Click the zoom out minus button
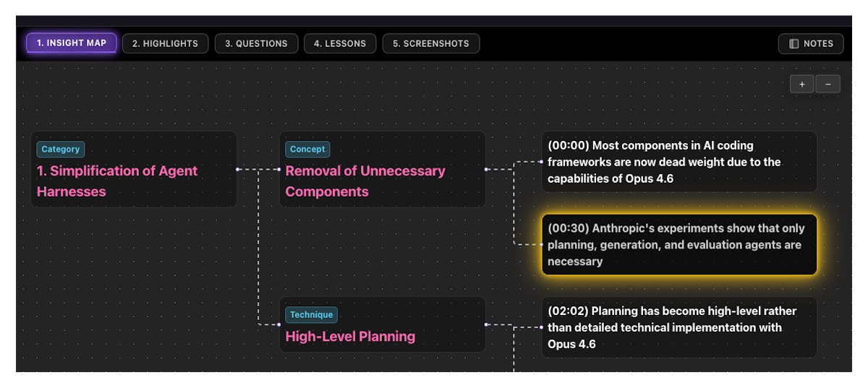The height and width of the screenshot is (388, 868). 827,84
